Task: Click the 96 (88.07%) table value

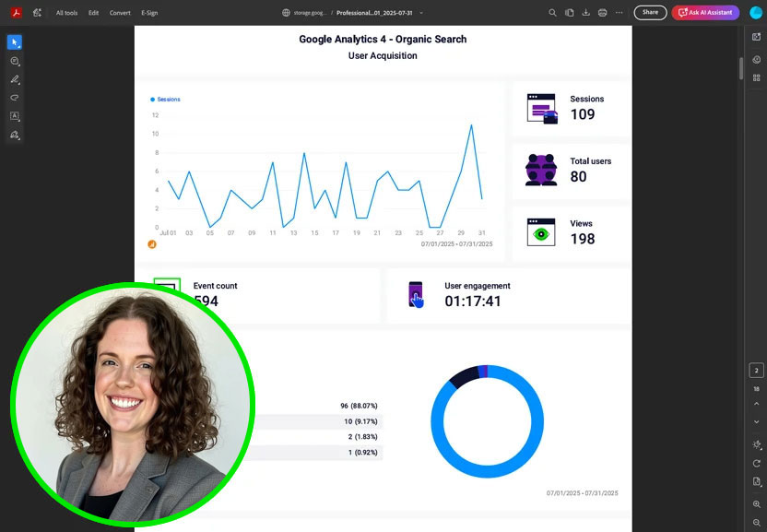Action: [359, 406]
